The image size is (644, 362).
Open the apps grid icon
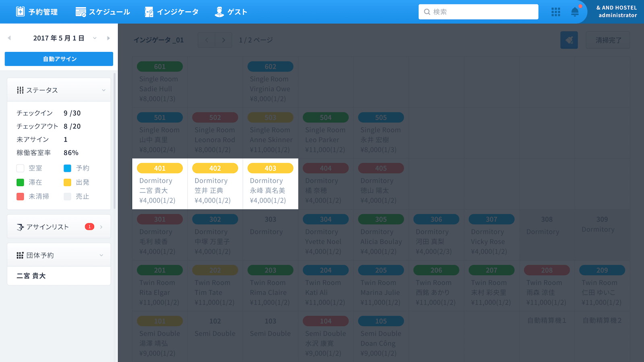coord(556,12)
